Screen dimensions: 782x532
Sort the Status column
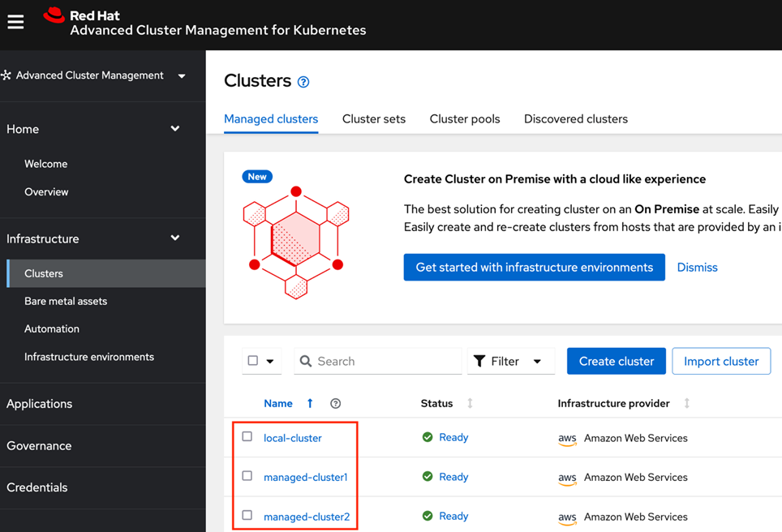click(x=470, y=403)
